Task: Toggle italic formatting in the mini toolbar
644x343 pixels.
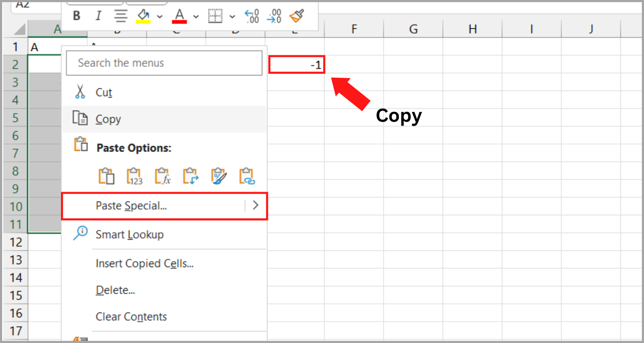Action: click(98, 15)
